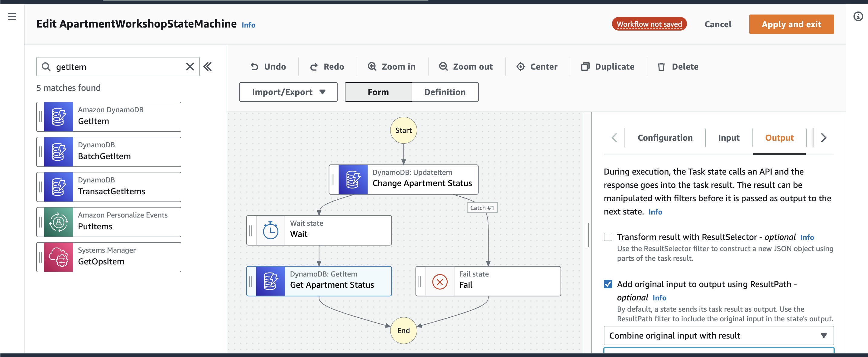Click Apply and exit button
The height and width of the screenshot is (357, 868).
point(791,24)
